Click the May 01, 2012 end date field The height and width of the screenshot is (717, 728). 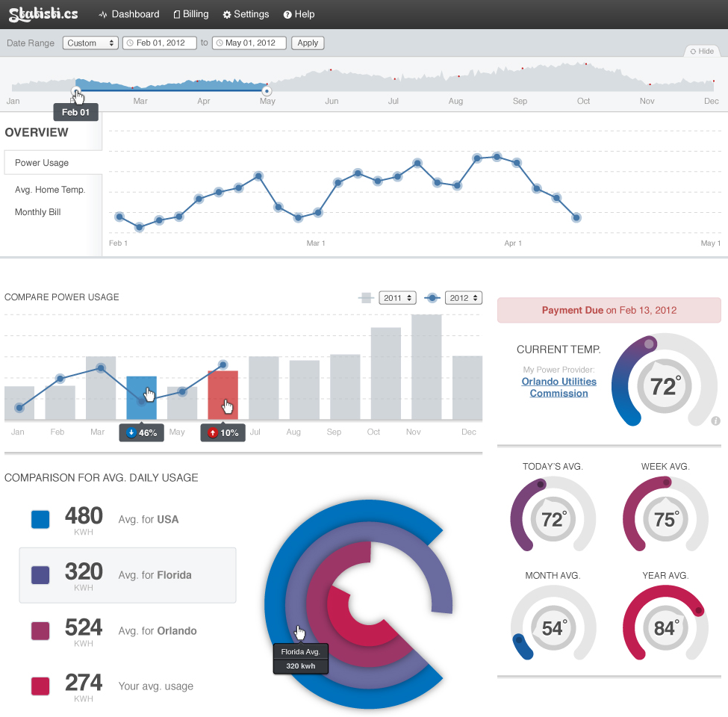249,43
